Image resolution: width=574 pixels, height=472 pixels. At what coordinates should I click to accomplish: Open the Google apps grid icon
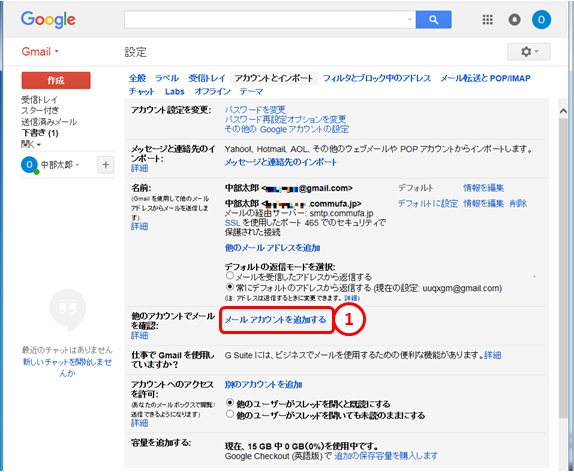pos(487,20)
